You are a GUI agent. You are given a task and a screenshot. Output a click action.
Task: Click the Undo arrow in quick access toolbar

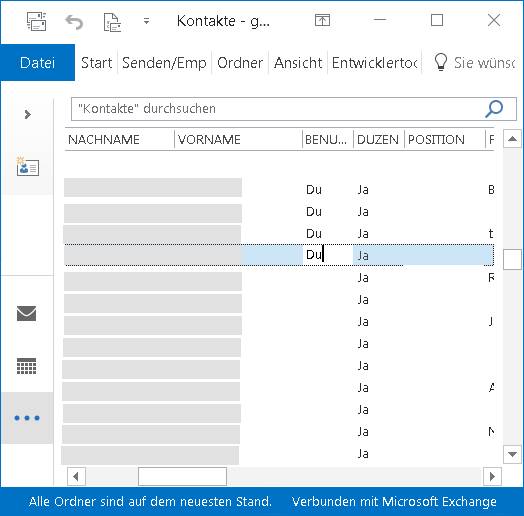click(x=74, y=22)
